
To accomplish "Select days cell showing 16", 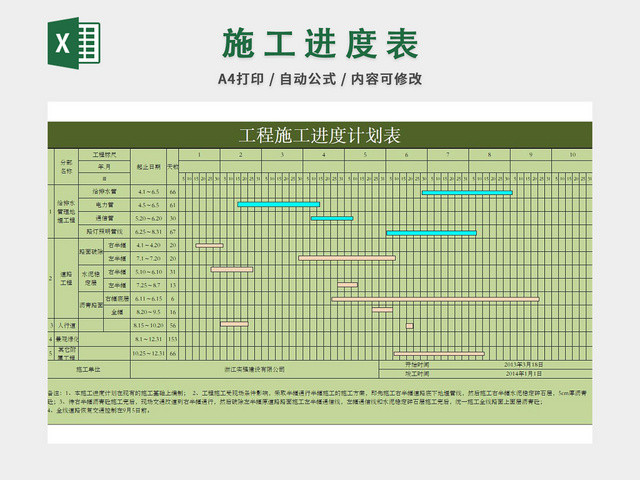I will tap(173, 312).
